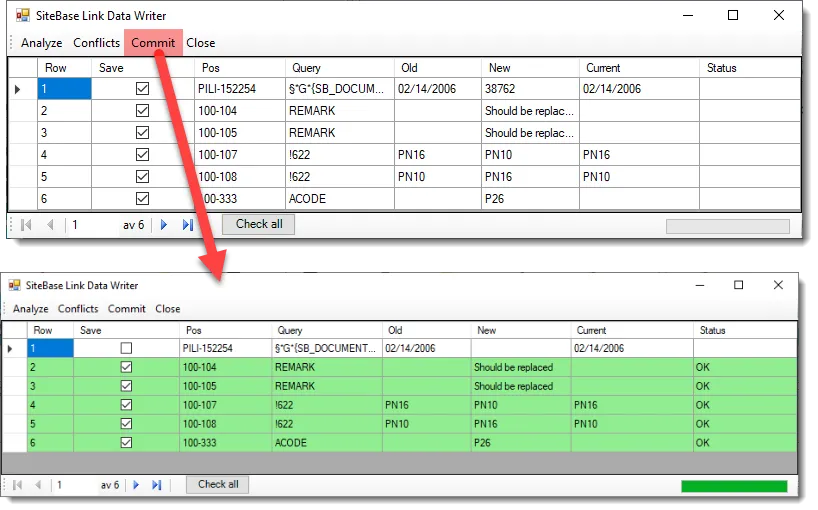Open Conflicts menu in upper window
Image resolution: width=818 pixels, height=510 pixels.
tap(97, 43)
